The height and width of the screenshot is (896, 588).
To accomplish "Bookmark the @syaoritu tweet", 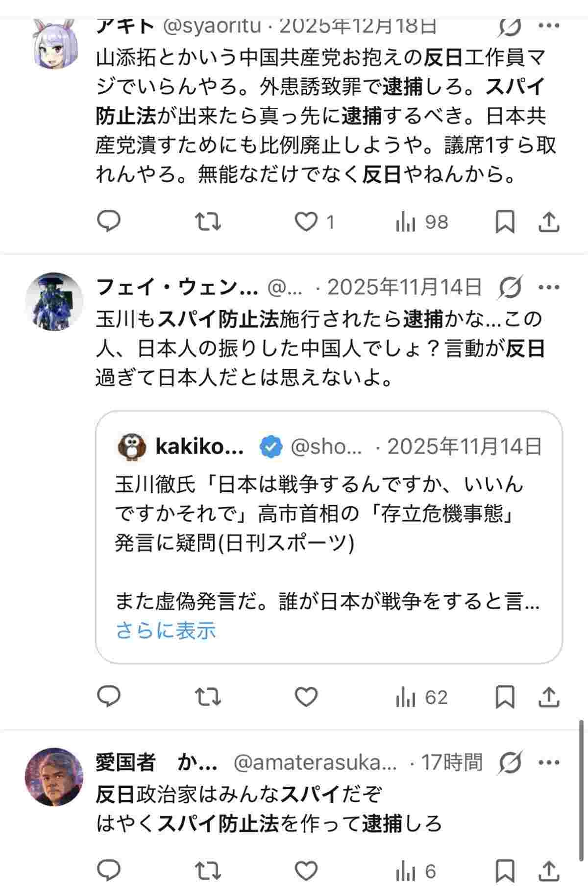I will (x=505, y=223).
